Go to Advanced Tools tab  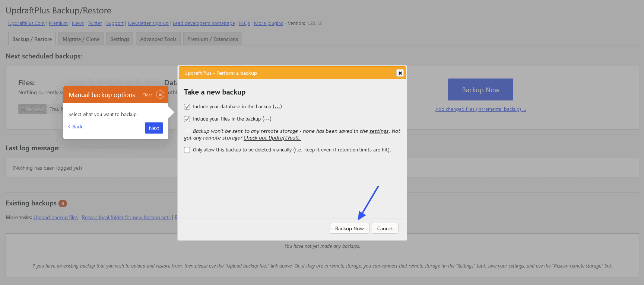pyautogui.click(x=158, y=39)
